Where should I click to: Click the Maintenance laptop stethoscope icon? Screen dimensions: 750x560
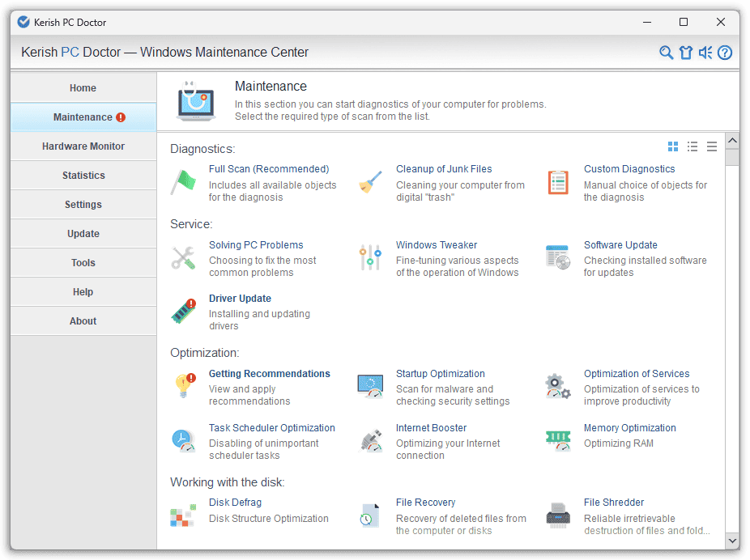pyautogui.click(x=196, y=101)
